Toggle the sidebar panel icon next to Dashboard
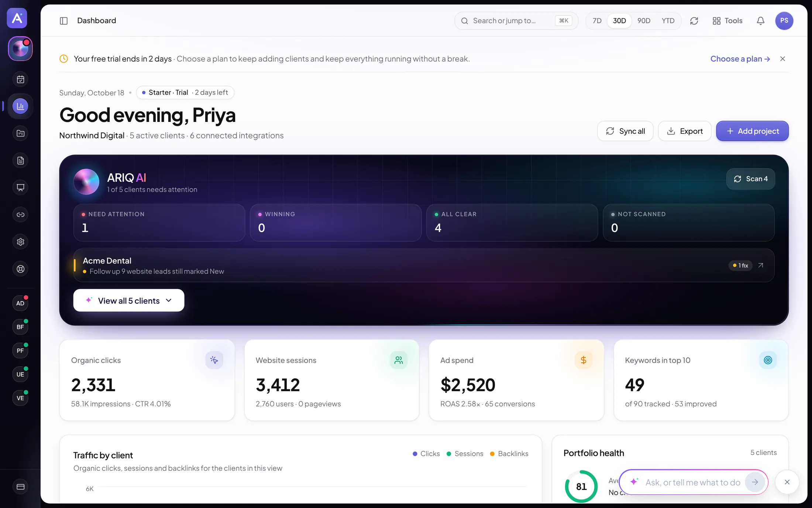The image size is (812, 508). tap(63, 21)
